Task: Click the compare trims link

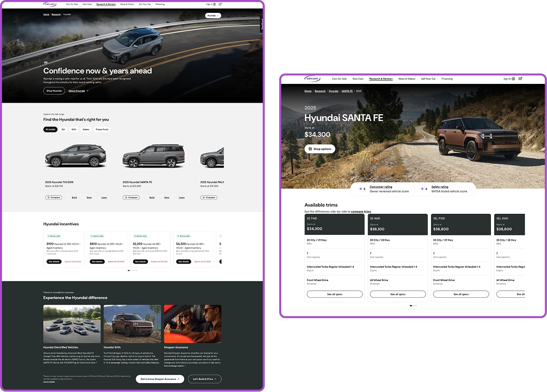Action: pyautogui.click(x=361, y=211)
